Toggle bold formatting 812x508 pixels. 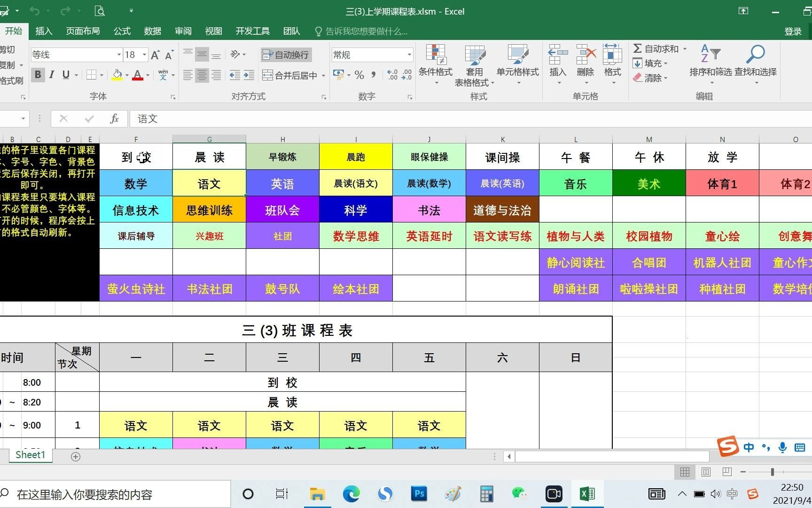pos(37,74)
